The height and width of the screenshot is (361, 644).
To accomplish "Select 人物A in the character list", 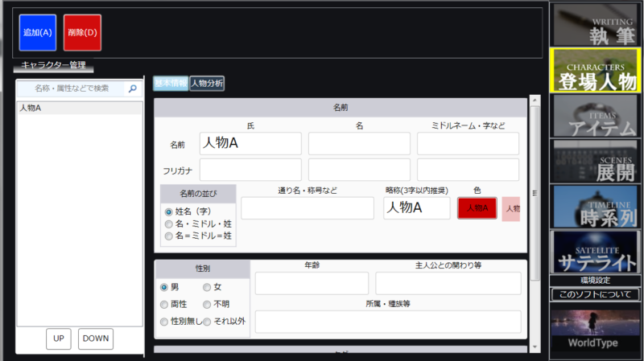I will coord(80,108).
